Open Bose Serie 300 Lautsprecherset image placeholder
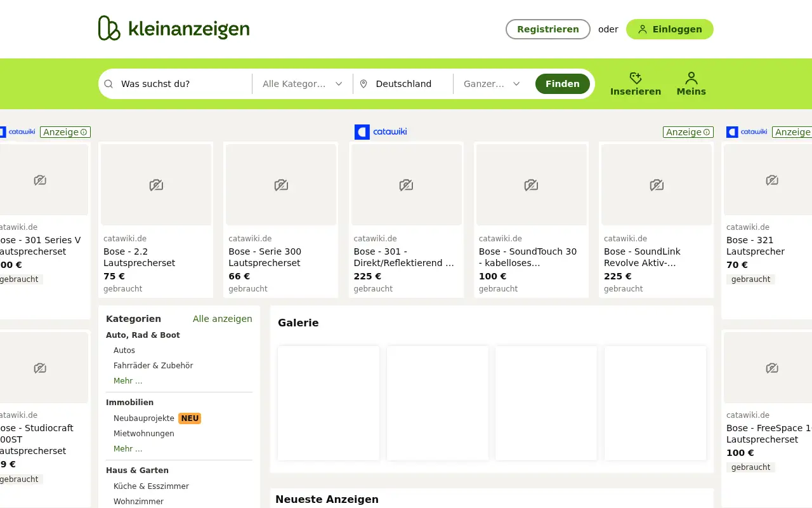The height and width of the screenshot is (508, 812). click(x=281, y=185)
